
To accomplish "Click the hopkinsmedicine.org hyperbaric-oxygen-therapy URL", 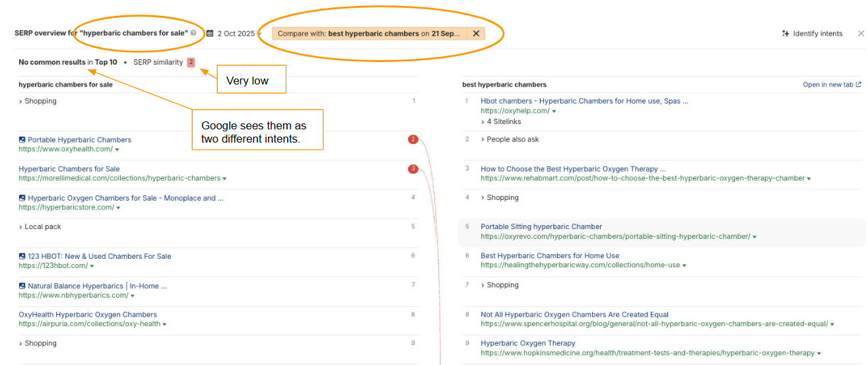I will tap(648, 354).
